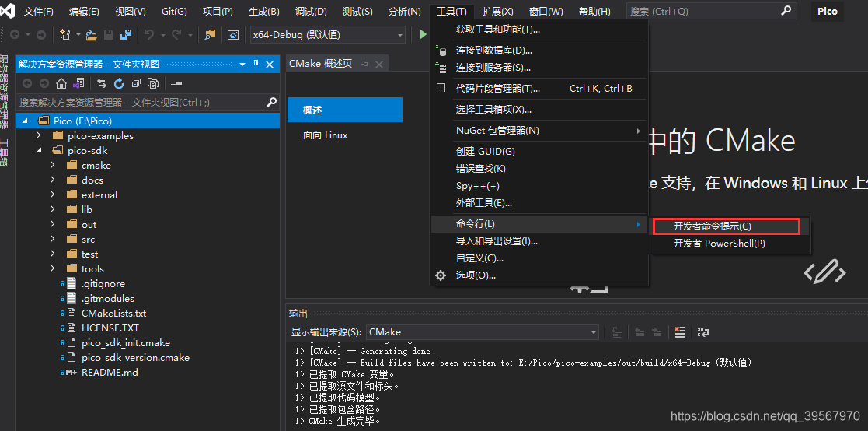868x431 pixels.
Task: Click the undo toolbar icon
Action: click(149, 35)
